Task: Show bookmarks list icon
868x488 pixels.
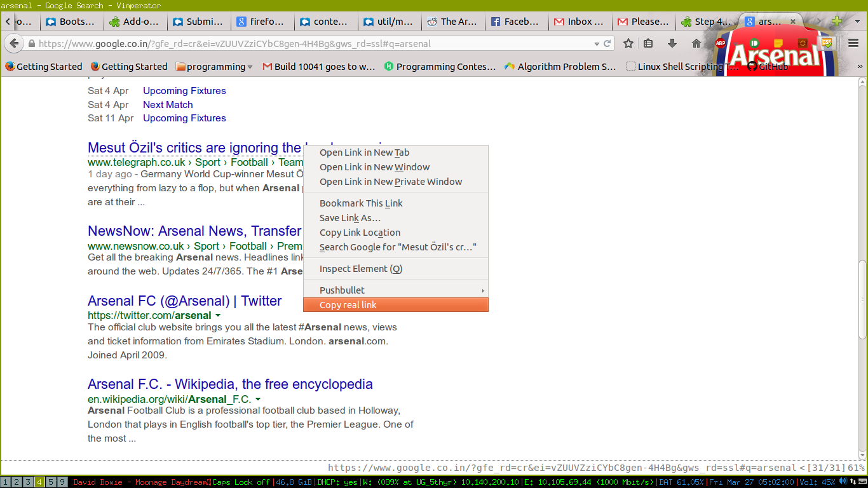Action: click(648, 43)
